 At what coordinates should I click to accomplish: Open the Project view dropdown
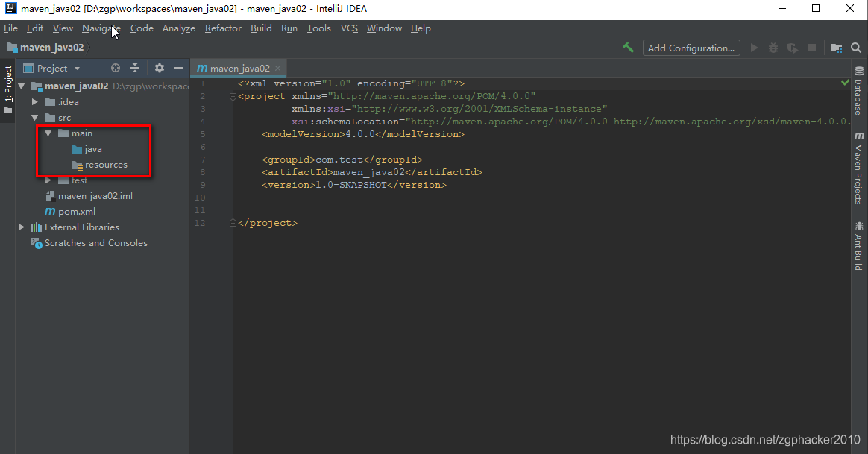(x=52, y=68)
